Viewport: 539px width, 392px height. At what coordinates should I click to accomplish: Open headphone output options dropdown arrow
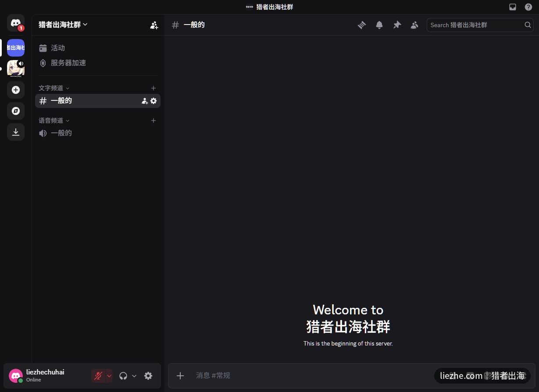(134, 376)
